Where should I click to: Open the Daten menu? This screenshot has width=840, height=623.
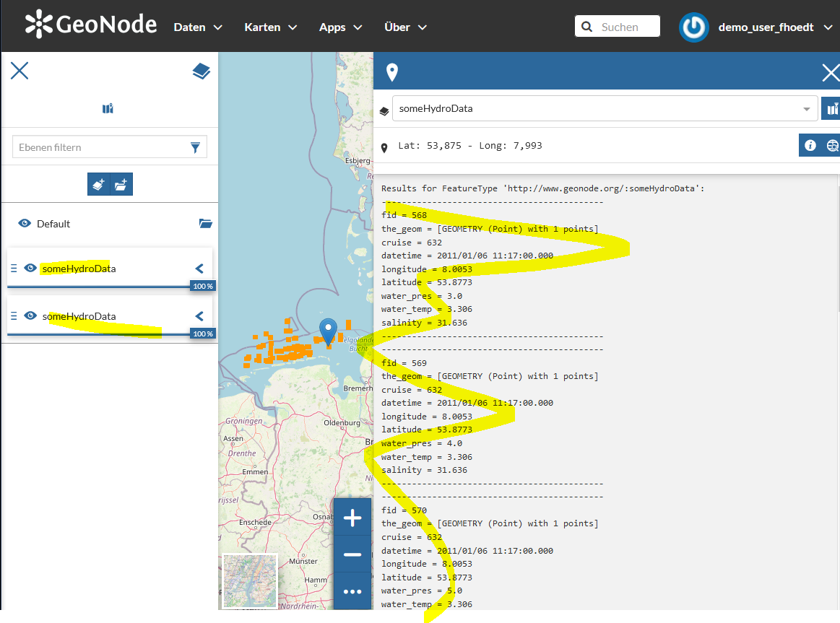pyautogui.click(x=198, y=27)
